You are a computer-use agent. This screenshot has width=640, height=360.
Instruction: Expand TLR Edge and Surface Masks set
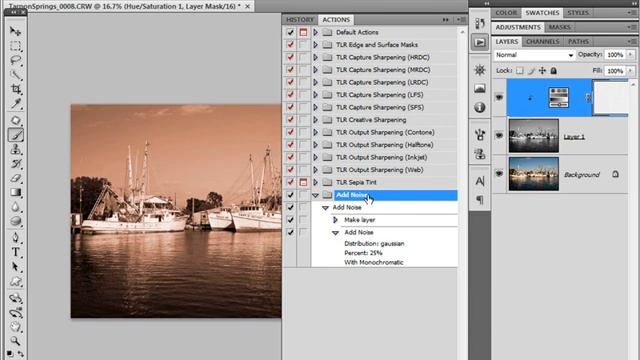click(x=316, y=45)
